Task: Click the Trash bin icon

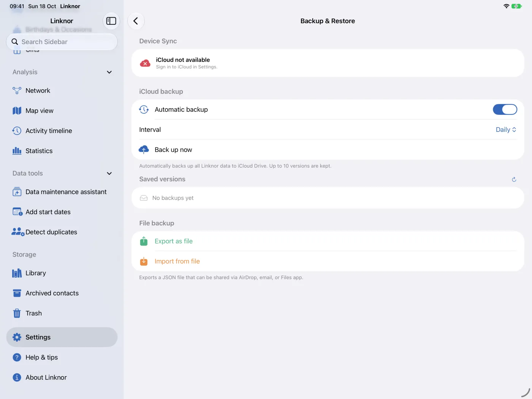Action: [17, 313]
